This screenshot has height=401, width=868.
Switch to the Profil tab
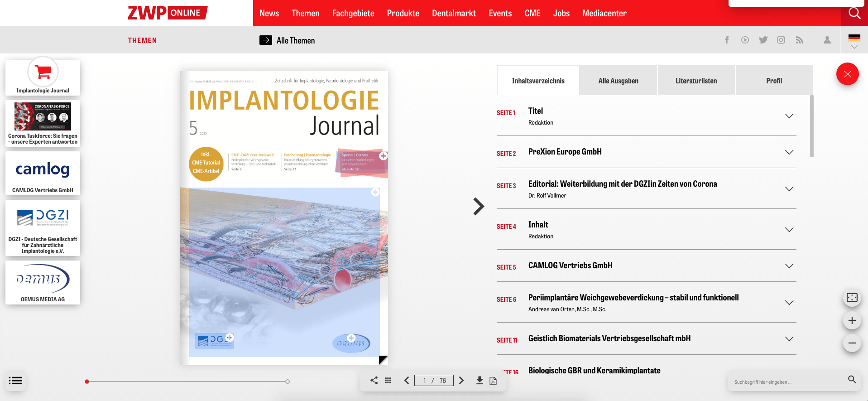tap(774, 80)
